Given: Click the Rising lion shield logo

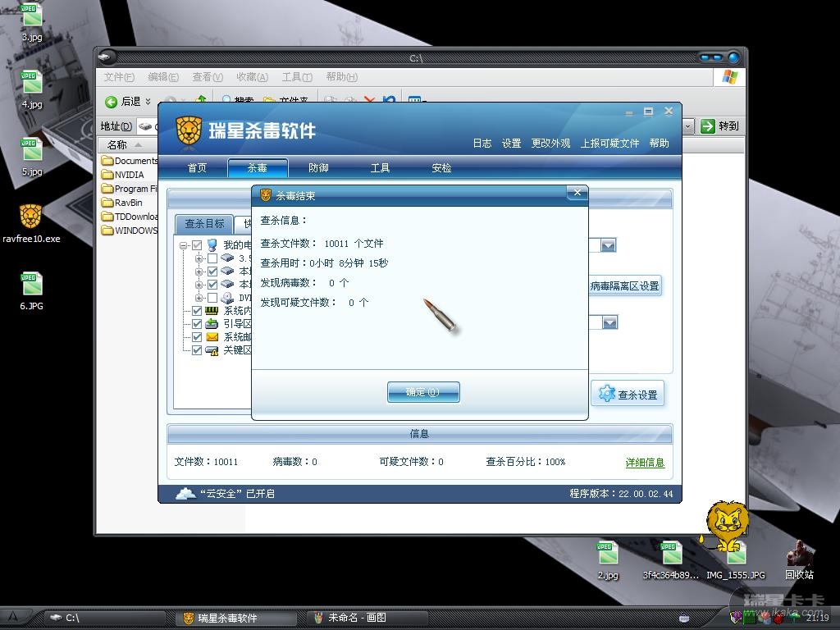Looking at the screenshot, I should click(x=189, y=131).
